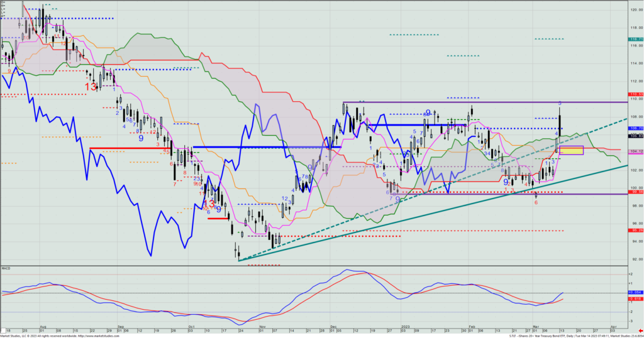Open the www.marketstudies.com link in footer
The height and width of the screenshot is (338, 644).
[x=99, y=336]
